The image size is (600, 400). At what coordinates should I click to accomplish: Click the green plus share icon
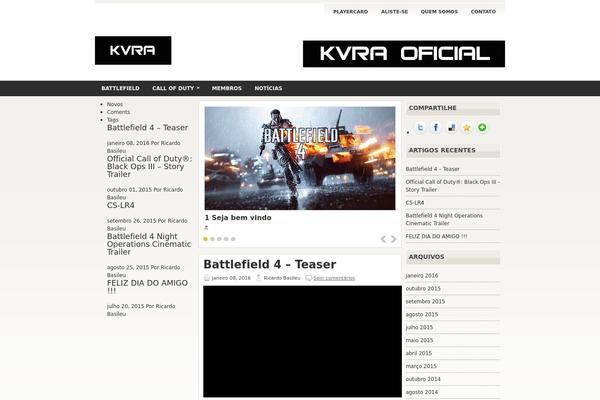click(x=483, y=127)
